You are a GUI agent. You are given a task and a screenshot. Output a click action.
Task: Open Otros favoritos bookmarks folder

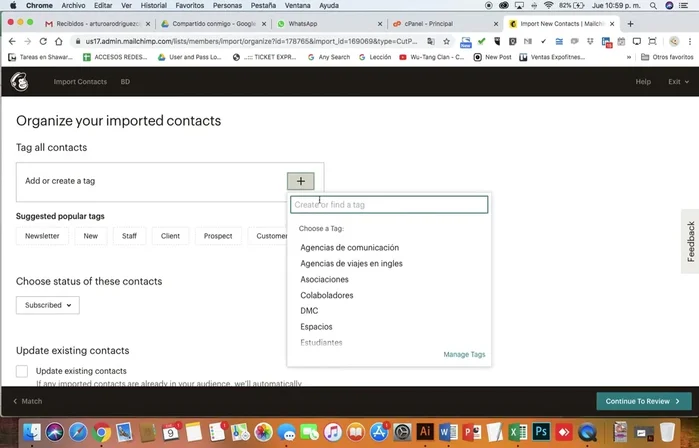click(x=667, y=57)
